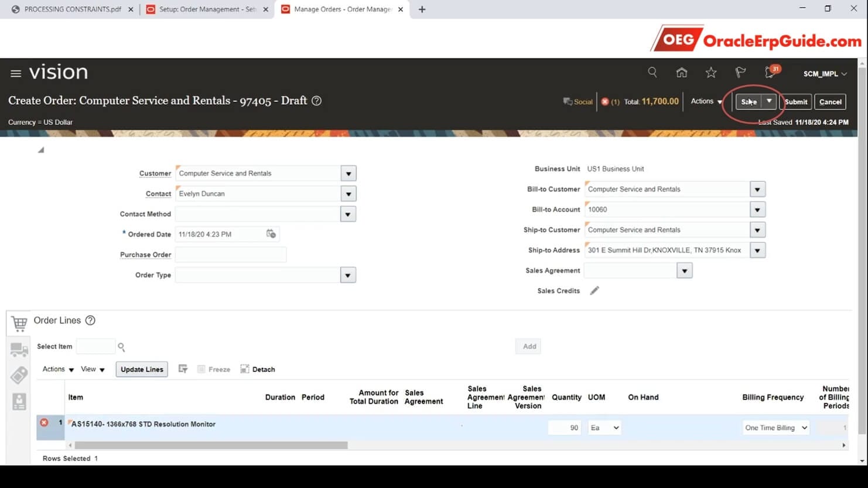
Task: Click the search magnifier icon in header
Action: pyautogui.click(x=652, y=72)
